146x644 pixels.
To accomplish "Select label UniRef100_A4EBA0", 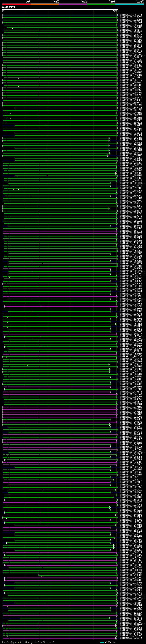I will point(131,394).
